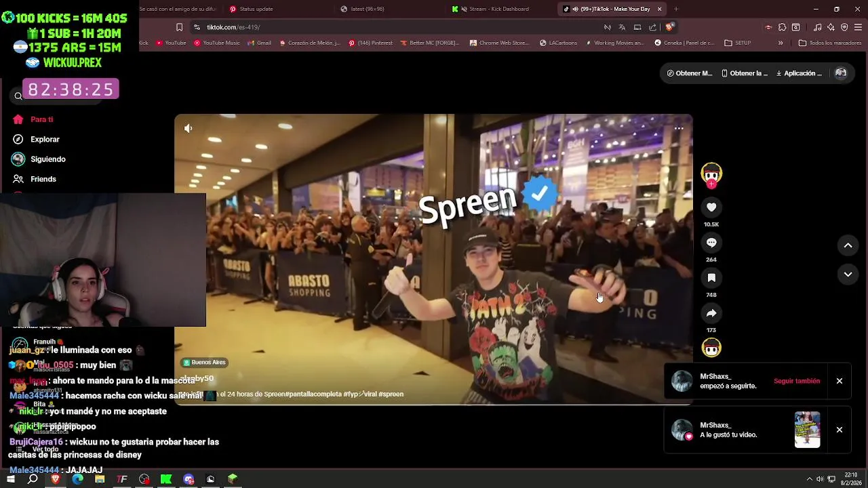Open the profile avatar in TikTok header
868x488 pixels.
coord(841,73)
